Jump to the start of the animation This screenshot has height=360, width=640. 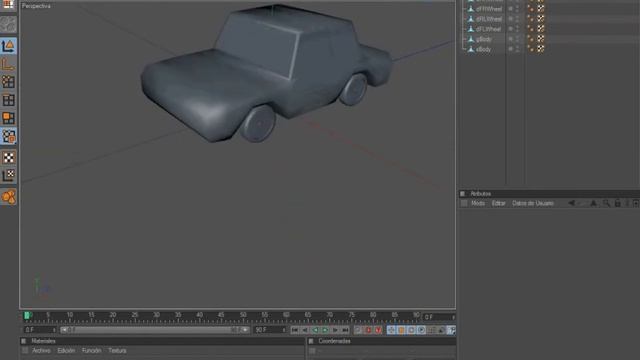coord(295,330)
